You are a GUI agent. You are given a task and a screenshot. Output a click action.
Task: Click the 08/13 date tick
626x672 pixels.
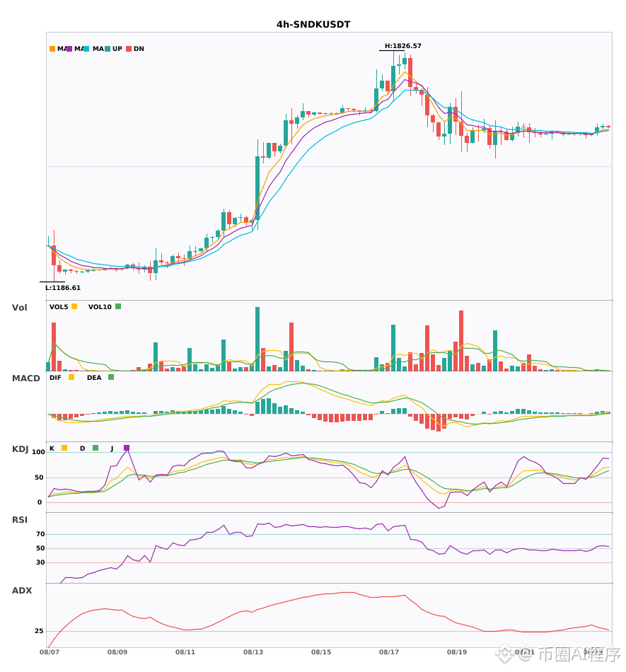pyautogui.click(x=253, y=652)
